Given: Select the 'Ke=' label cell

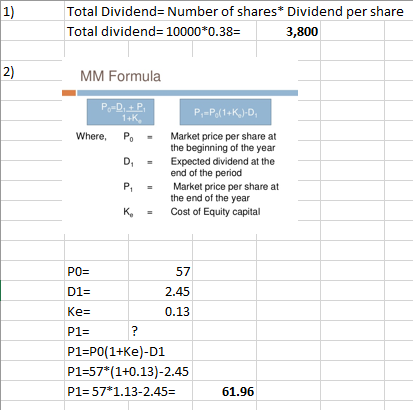Looking at the screenshot, I should pyautogui.click(x=96, y=311).
